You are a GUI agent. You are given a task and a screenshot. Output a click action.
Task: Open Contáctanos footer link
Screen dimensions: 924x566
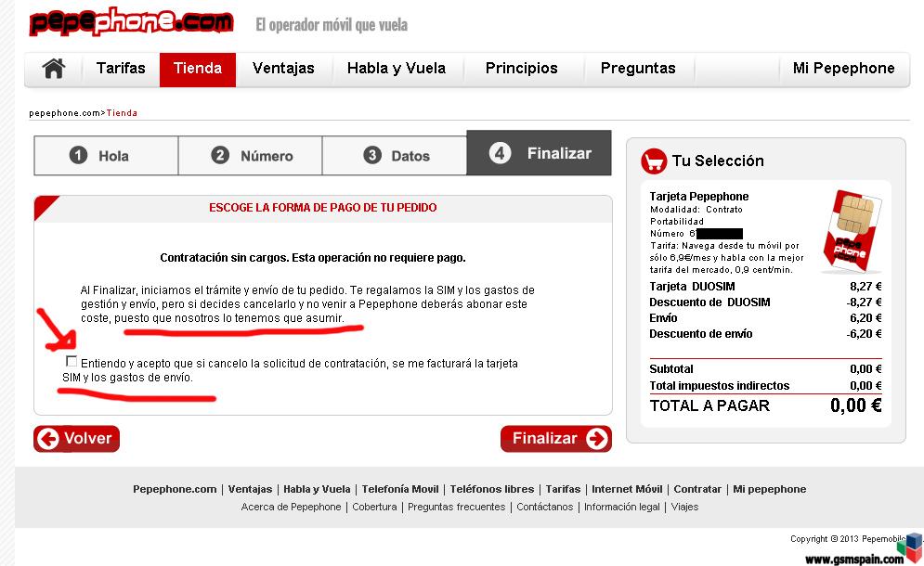544,507
